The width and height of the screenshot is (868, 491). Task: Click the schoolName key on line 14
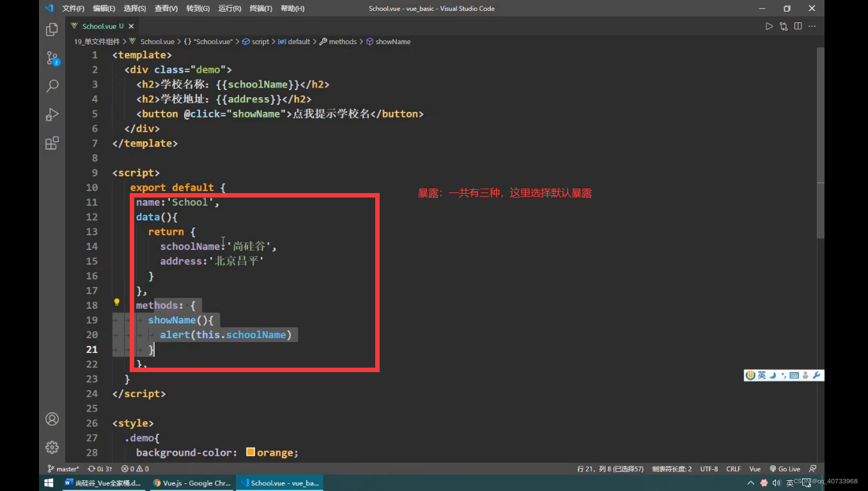click(190, 246)
